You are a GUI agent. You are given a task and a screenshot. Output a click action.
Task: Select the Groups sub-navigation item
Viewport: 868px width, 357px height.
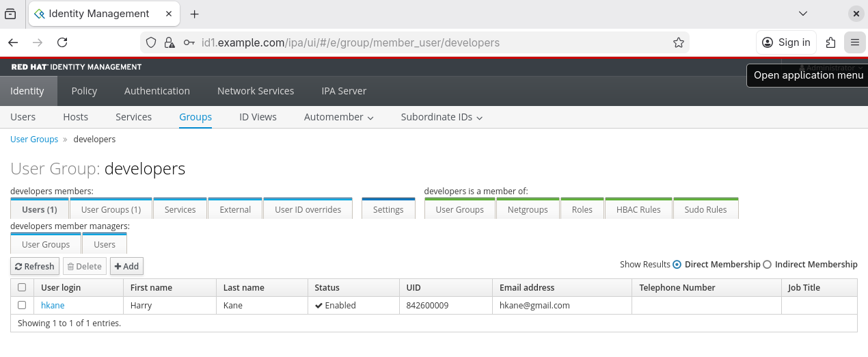(x=195, y=117)
